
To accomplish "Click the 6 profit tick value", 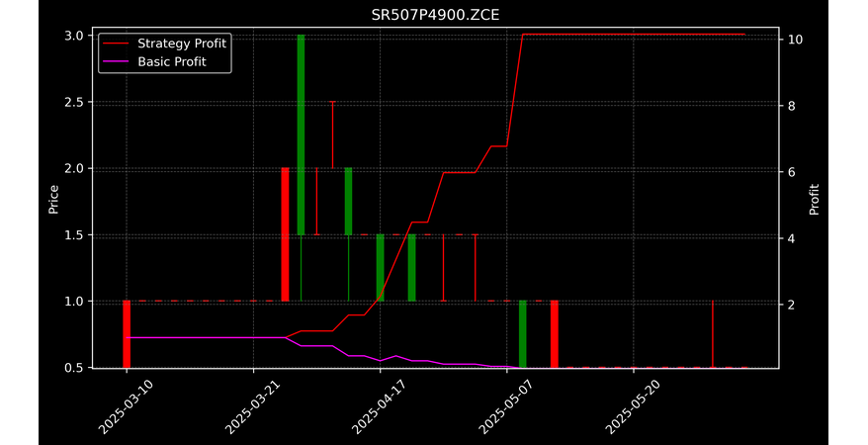I will click(791, 172).
